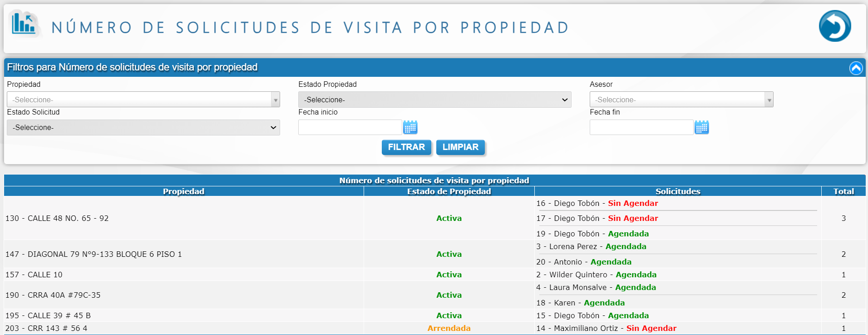This screenshot has height=335, width=868.
Task: Focus the Fecha inicio input field
Action: coord(350,128)
